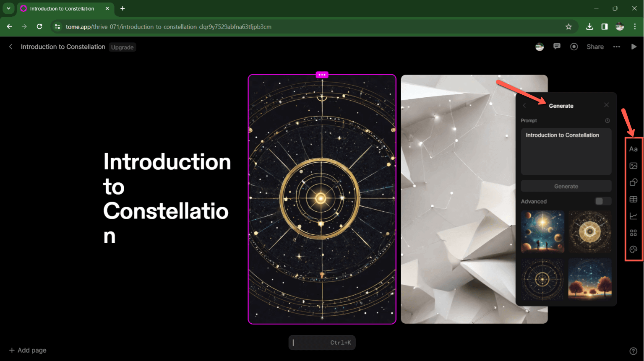
Task: Click the Generate button
Action: coord(566,186)
